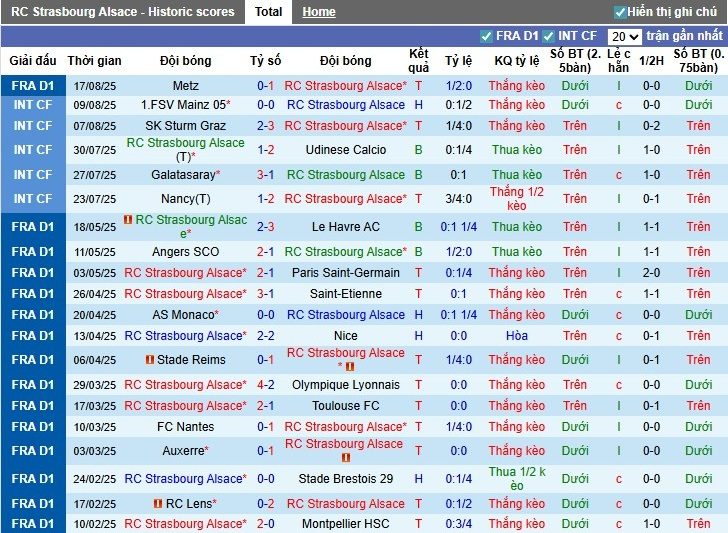This screenshot has width=728, height=533.
Task: Click the FRA D1 league cell on 17/08/25
Action: coord(33,86)
